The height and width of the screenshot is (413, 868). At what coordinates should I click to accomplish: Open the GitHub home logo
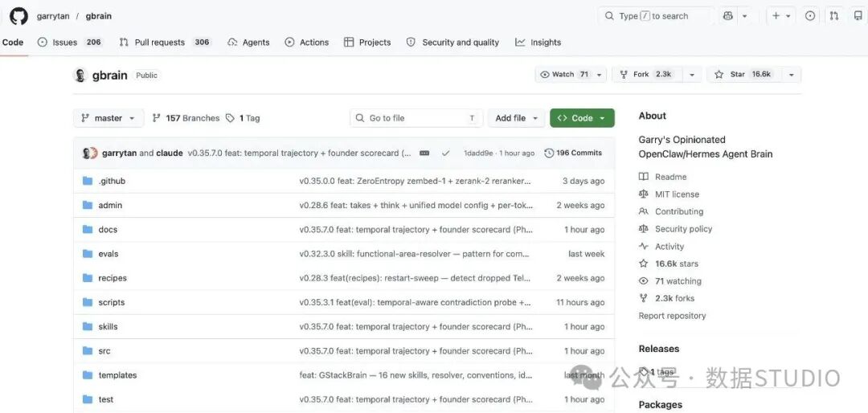18,16
